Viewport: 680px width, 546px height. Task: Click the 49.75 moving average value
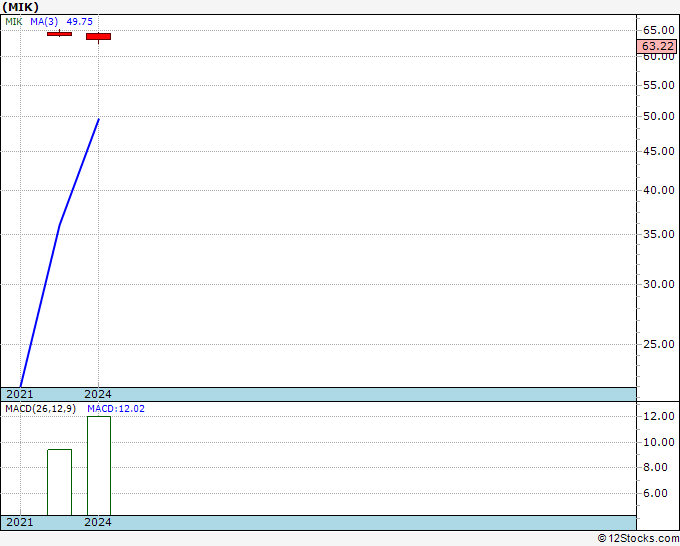(x=79, y=22)
